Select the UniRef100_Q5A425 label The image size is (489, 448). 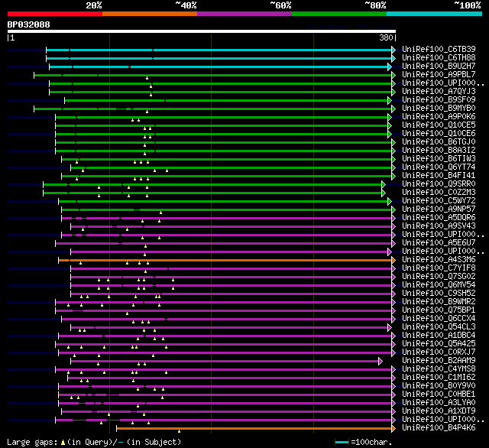click(439, 344)
